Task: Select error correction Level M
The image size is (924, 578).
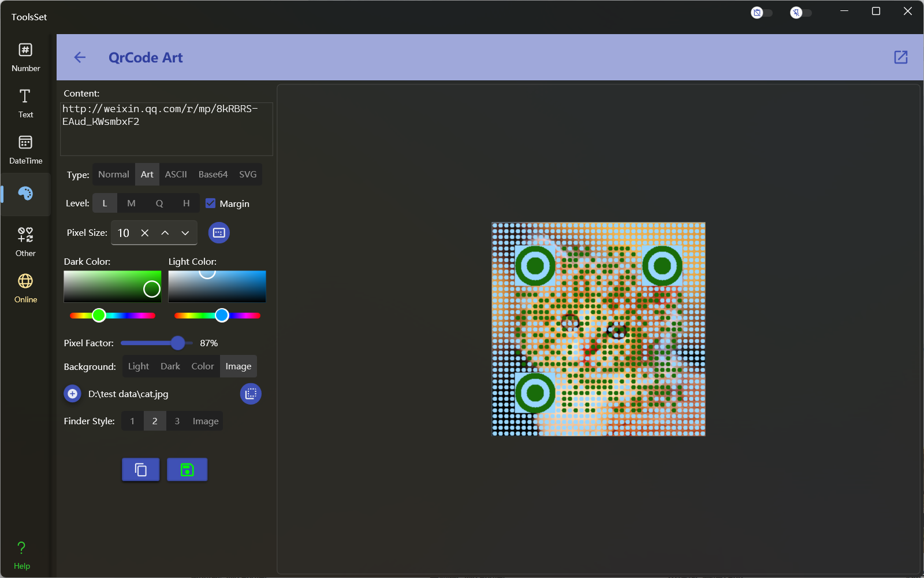Action: point(131,203)
